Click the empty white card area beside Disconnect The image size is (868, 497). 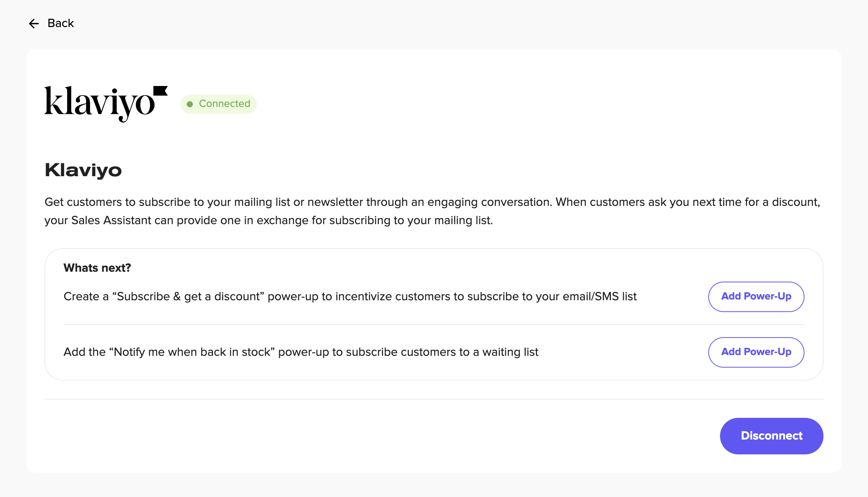pos(380,436)
